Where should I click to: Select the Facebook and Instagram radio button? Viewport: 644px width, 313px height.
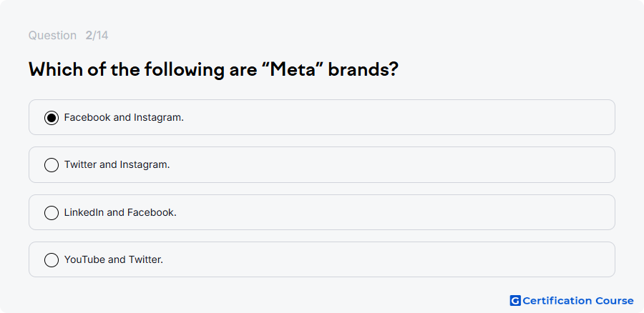click(52, 118)
